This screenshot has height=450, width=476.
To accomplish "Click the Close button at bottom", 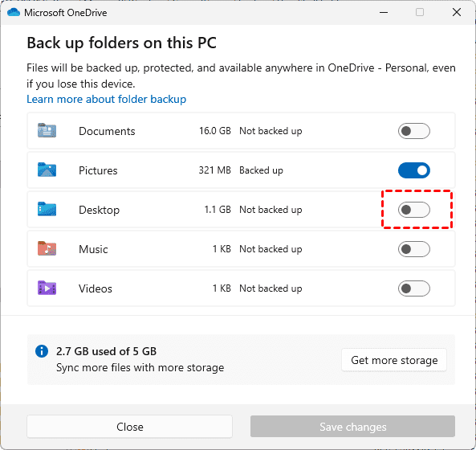I will [x=129, y=427].
